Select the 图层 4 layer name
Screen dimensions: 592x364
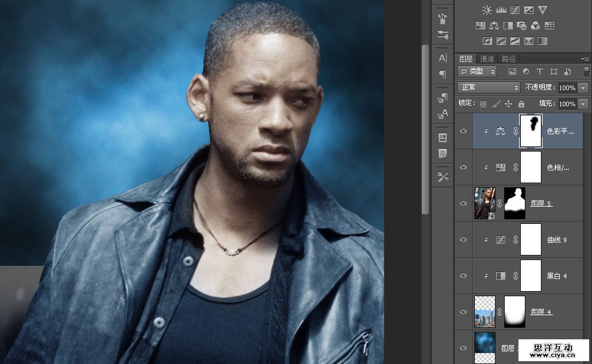point(541,312)
